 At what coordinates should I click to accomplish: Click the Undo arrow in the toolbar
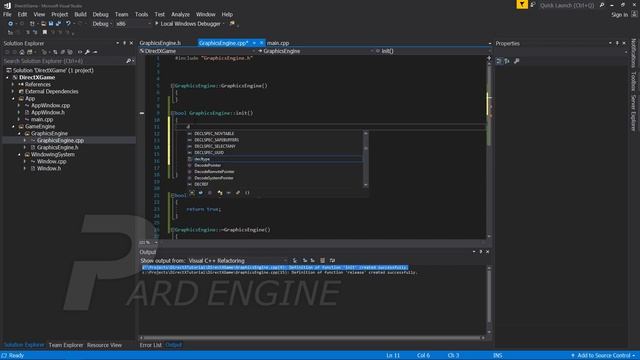pyautogui.click(x=68, y=24)
